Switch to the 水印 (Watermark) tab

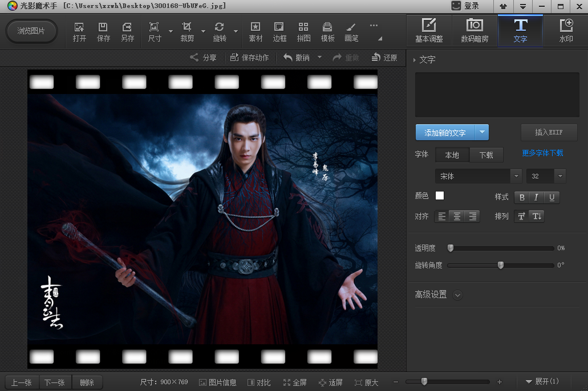tap(566, 31)
